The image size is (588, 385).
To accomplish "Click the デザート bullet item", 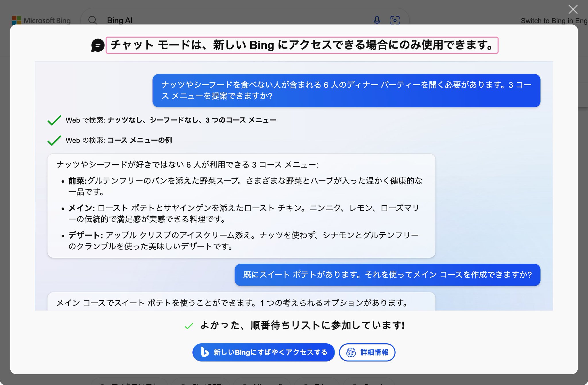I will [243, 240].
